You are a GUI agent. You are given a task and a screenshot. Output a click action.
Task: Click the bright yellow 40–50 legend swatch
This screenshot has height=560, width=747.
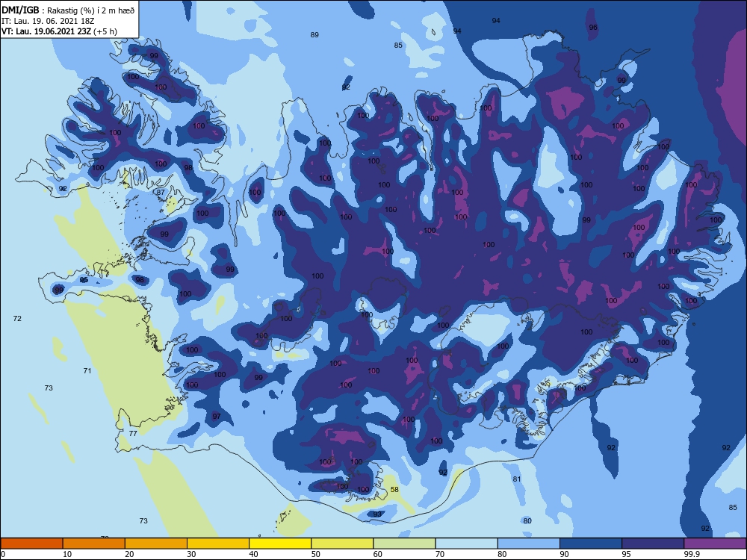[x=280, y=544]
